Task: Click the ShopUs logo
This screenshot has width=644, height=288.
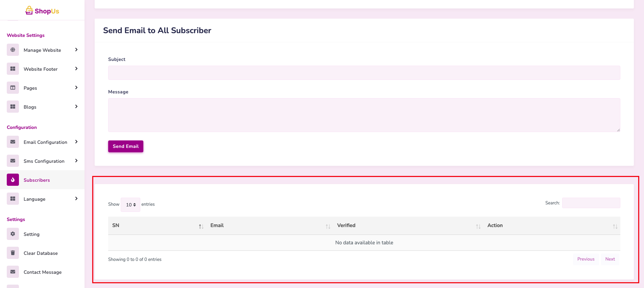Action: coord(42,11)
